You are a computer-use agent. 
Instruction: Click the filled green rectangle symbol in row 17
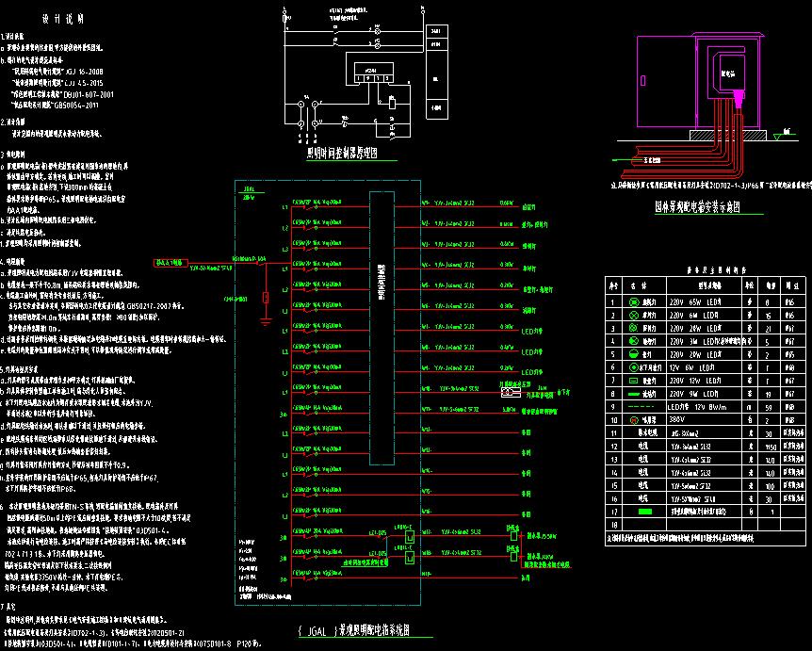pos(645,512)
